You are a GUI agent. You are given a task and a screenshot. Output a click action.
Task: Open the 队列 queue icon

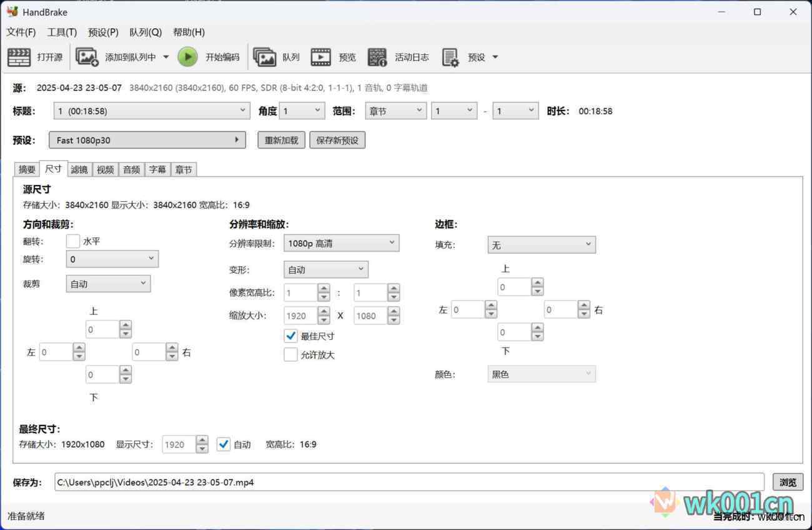(265, 57)
